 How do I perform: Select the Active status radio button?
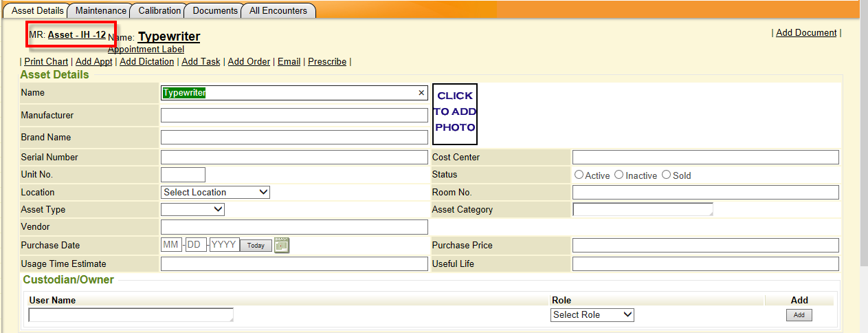coord(579,175)
